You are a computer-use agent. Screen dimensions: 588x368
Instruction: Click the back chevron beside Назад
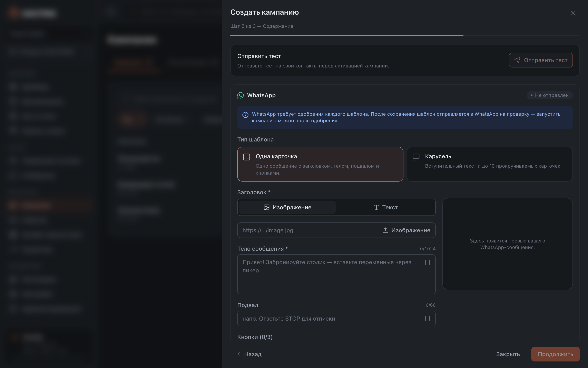click(239, 354)
